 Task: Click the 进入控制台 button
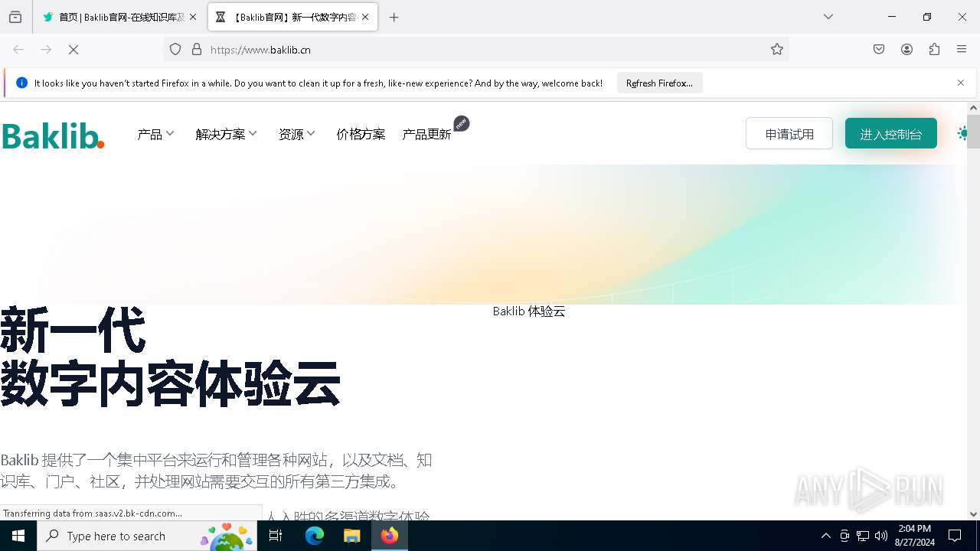[890, 133]
